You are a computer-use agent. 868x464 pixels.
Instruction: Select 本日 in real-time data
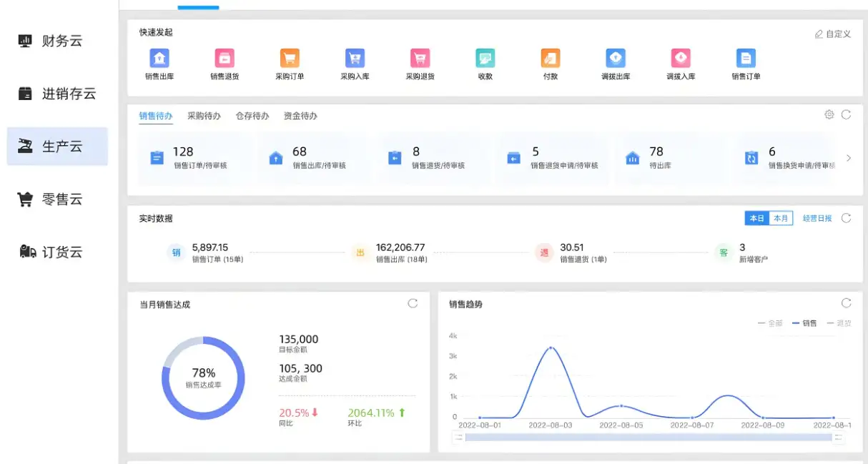pyautogui.click(x=756, y=219)
